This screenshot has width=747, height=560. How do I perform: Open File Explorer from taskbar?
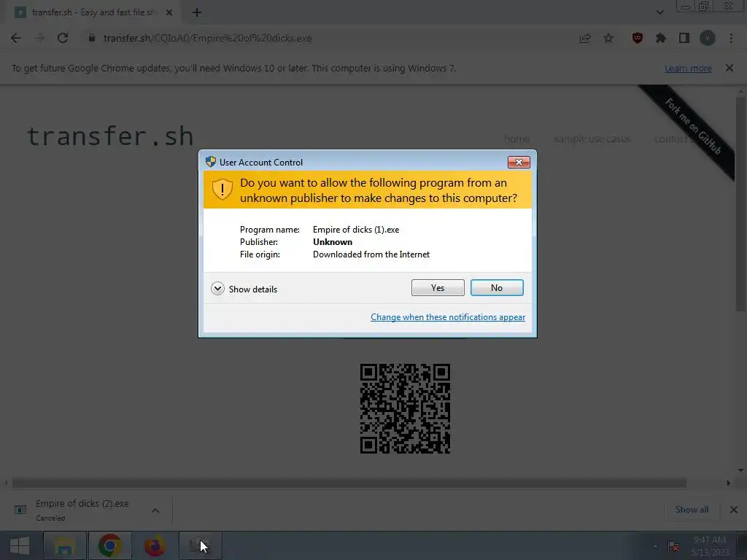(65, 545)
